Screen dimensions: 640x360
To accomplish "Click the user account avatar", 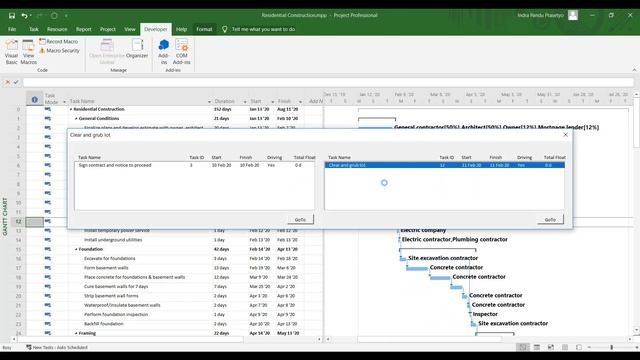I will (x=573, y=16).
